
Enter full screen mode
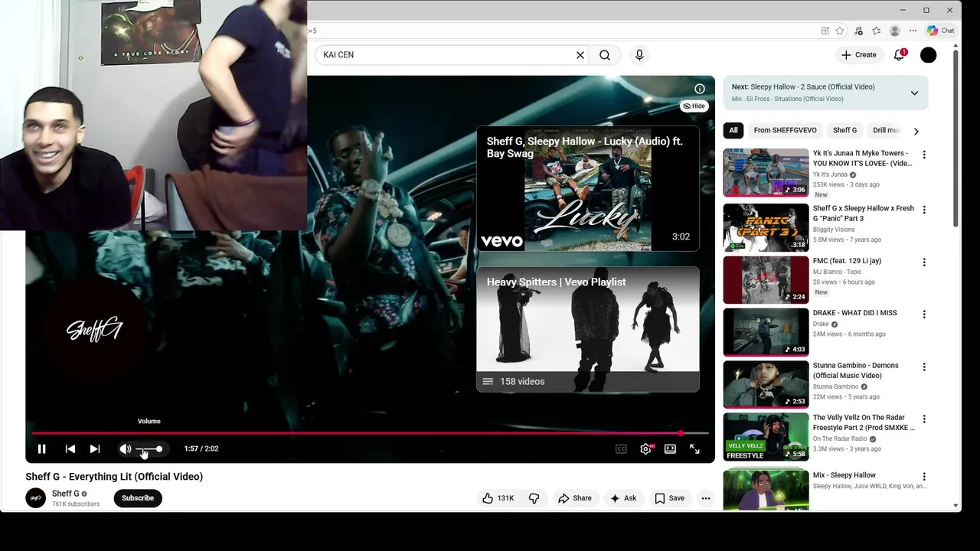(694, 449)
